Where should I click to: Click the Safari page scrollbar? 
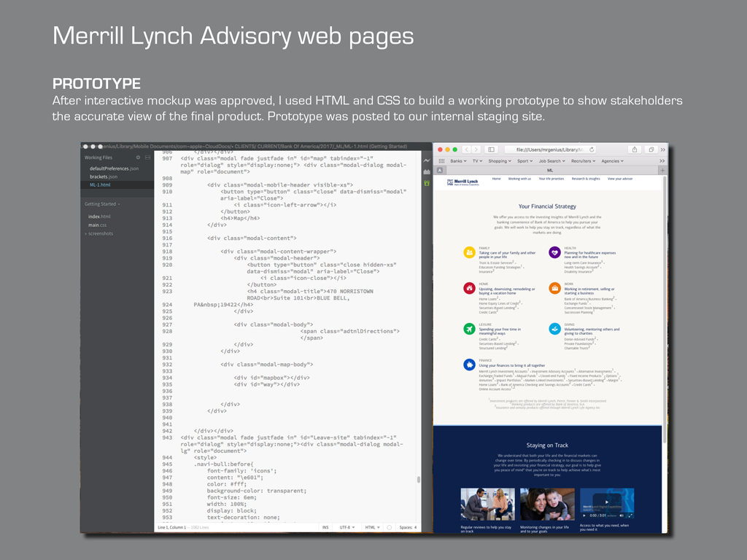pos(664,309)
